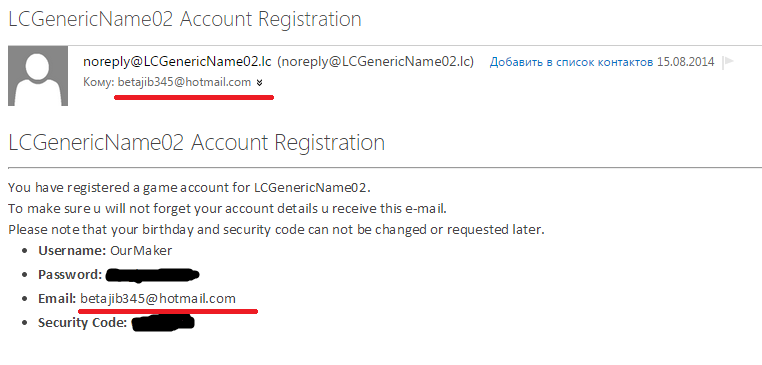The width and height of the screenshot is (762, 365).
Task: Click the message date 15.08.2014
Action: click(x=686, y=62)
